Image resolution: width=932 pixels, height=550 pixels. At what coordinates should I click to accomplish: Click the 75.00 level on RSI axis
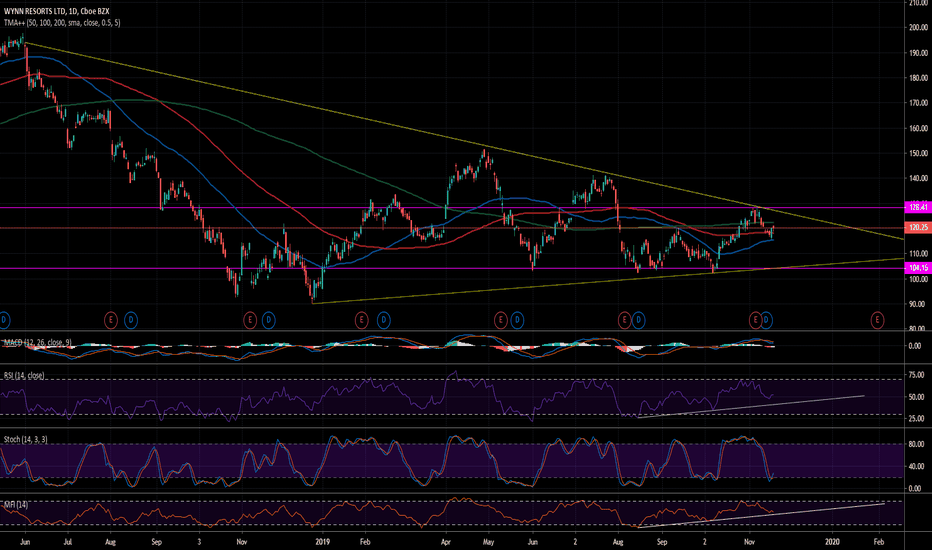(x=917, y=375)
